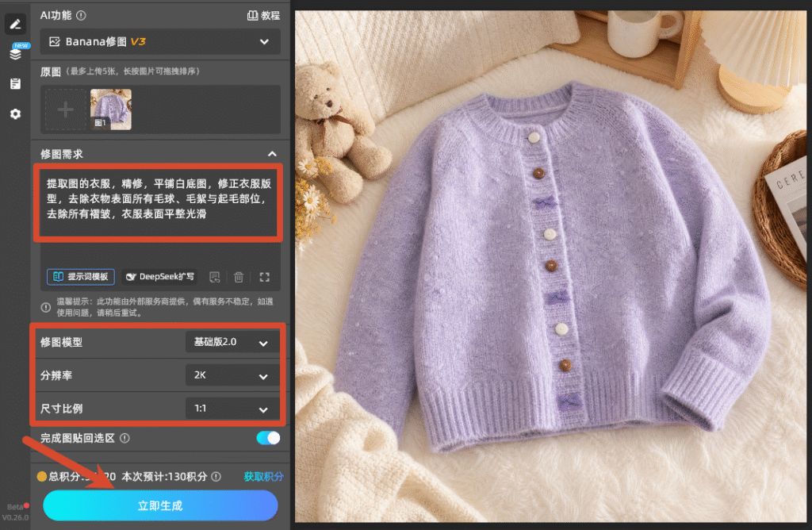Viewport: 812px width, 530px height.
Task: Collapse the 修图需求 section chevron
Action: pyautogui.click(x=272, y=154)
